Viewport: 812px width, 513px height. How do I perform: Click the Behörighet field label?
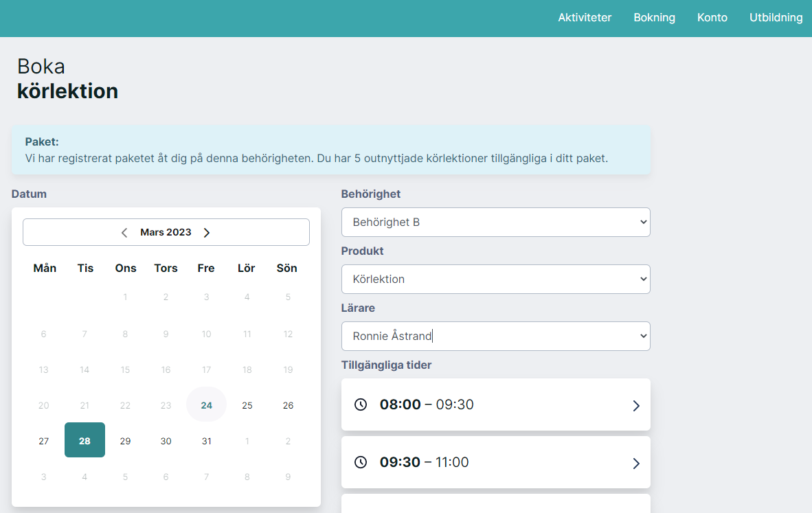tap(371, 194)
